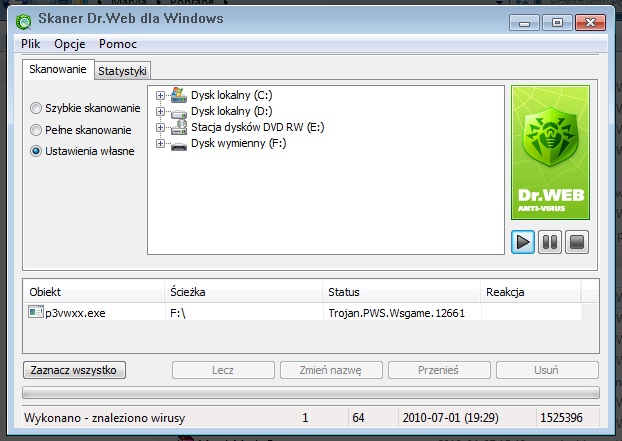Click the Zmień nazwę button

[331, 370]
